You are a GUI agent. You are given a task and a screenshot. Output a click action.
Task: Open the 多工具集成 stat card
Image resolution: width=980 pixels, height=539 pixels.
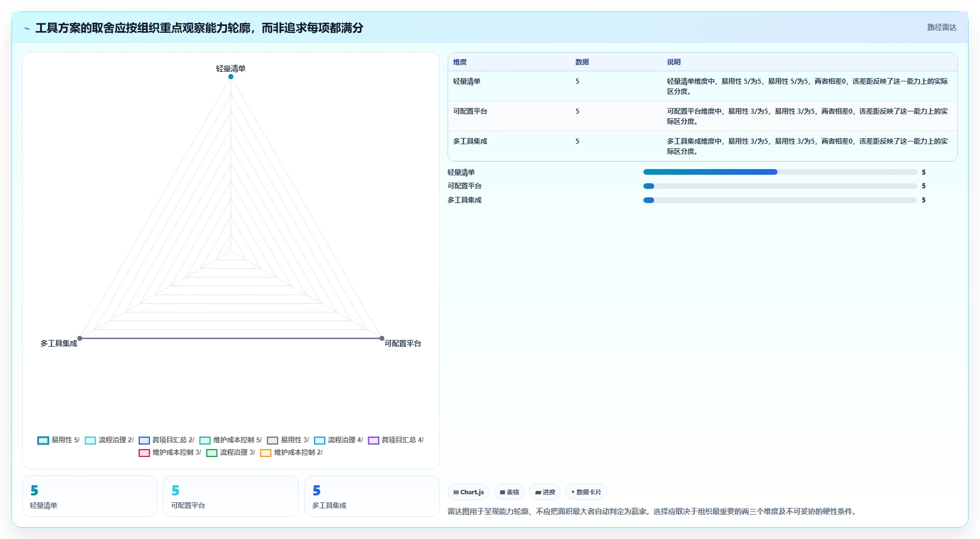coord(372,496)
